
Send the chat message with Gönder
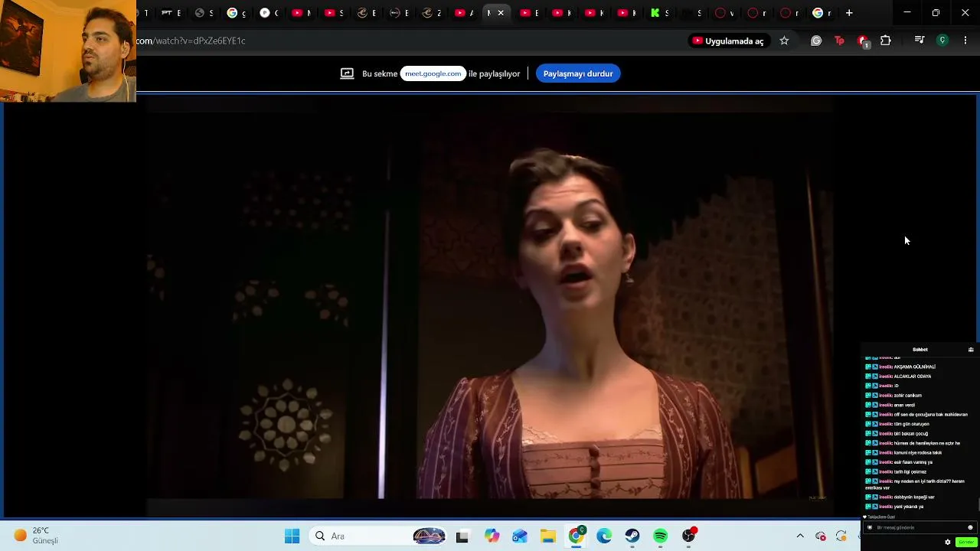coord(966,543)
